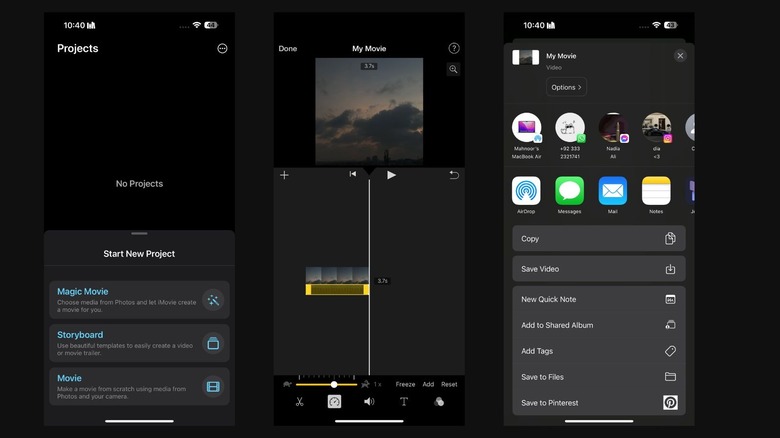Tap the speed slider handle
The image size is (780, 438).
pos(334,384)
